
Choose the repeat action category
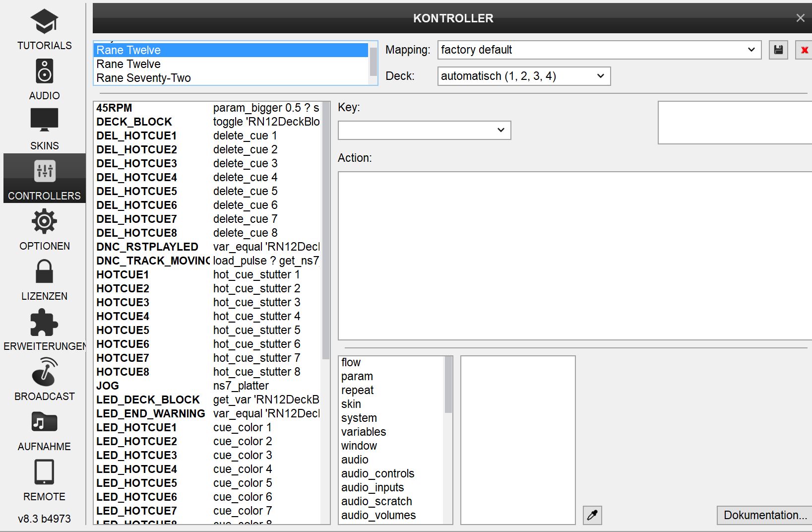point(391,390)
